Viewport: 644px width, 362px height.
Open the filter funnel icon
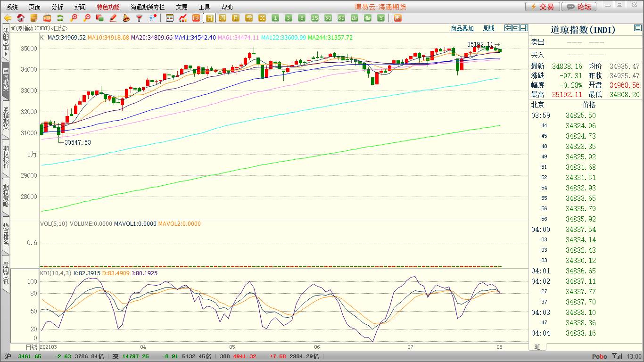click(139, 18)
